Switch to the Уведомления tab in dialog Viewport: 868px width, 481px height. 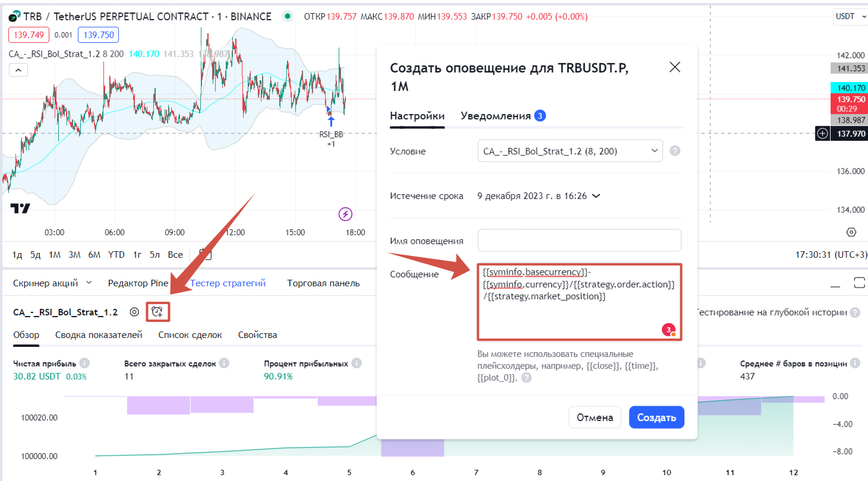[x=503, y=116]
